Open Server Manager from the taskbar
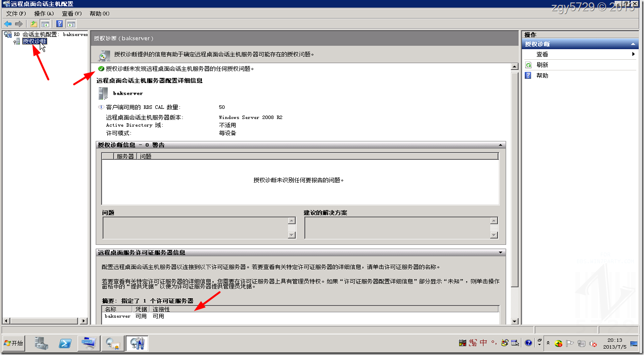The width and height of the screenshot is (644, 355). 41,343
